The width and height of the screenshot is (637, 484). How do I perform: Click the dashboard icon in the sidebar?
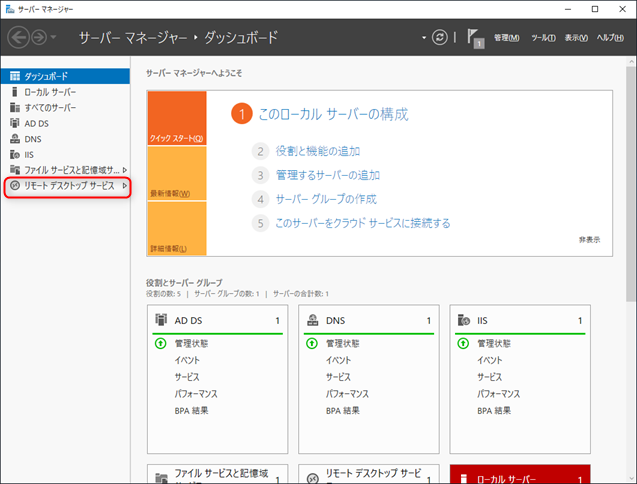point(15,76)
